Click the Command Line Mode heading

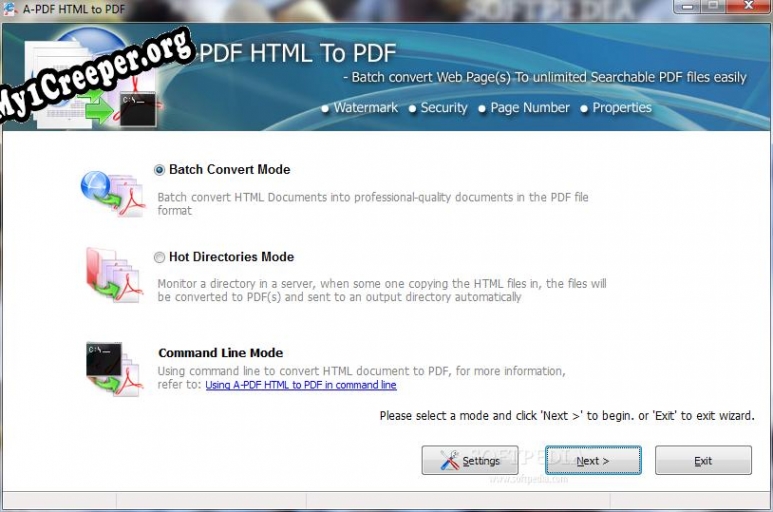220,353
